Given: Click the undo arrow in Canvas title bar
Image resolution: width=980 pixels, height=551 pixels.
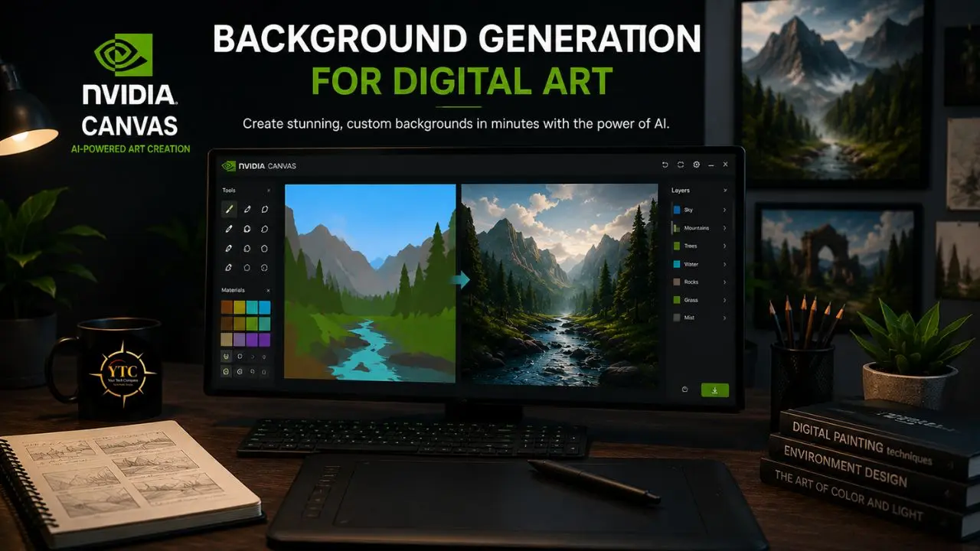Looking at the screenshot, I should point(665,165).
